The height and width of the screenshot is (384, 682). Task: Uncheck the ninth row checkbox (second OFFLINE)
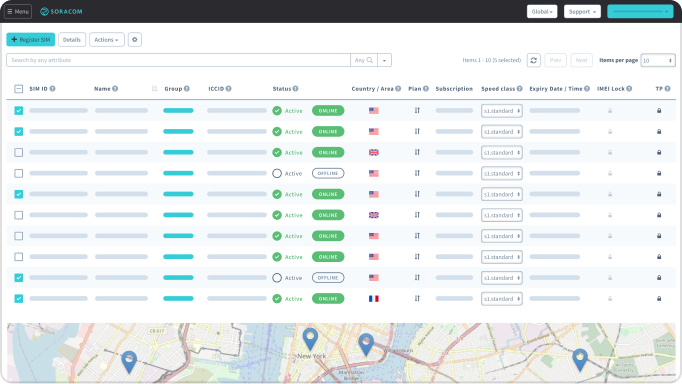(19, 278)
